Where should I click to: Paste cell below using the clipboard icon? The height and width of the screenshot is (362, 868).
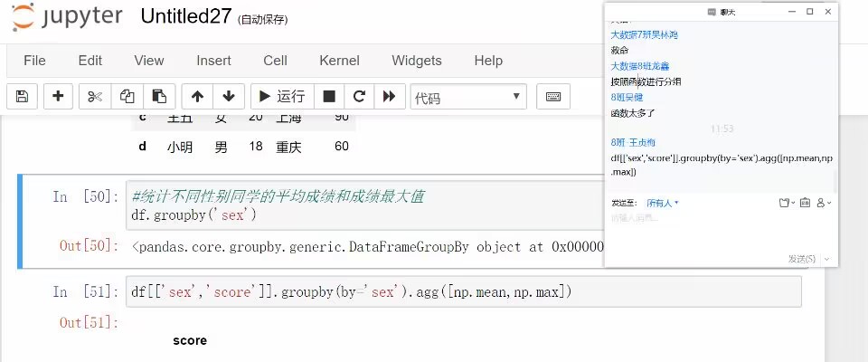pyautogui.click(x=158, y=96)
